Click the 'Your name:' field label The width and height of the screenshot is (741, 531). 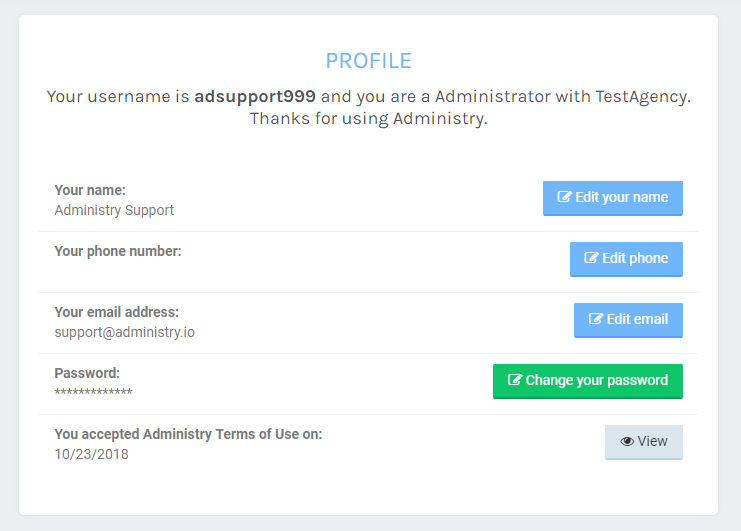(90, 190)
